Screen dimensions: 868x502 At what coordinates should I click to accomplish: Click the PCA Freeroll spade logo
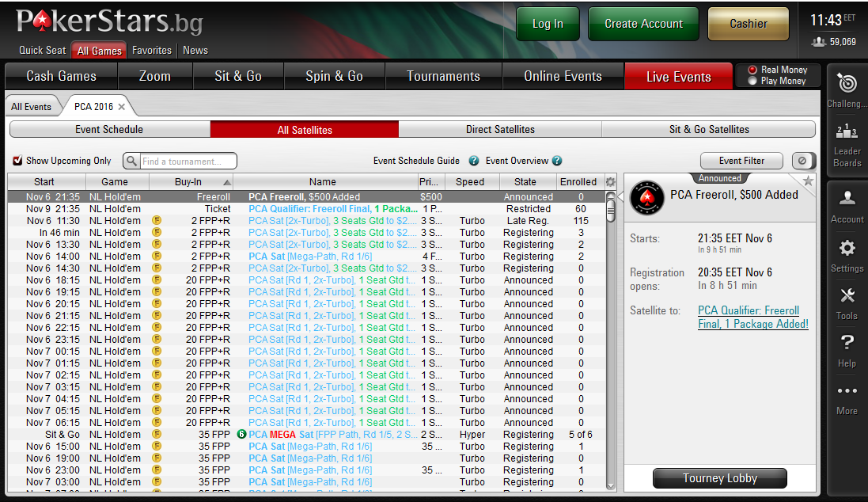pyautogui.click(x=646, y=198)
